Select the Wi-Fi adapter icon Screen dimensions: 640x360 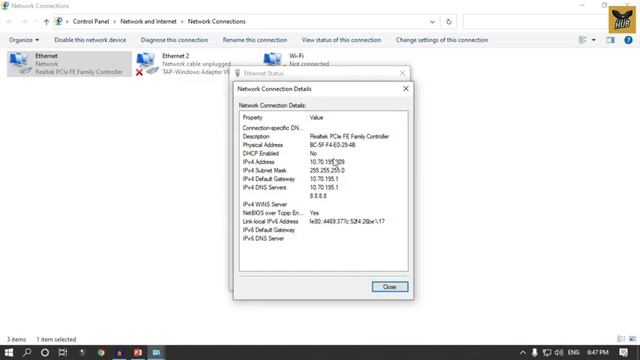[273, 60]
